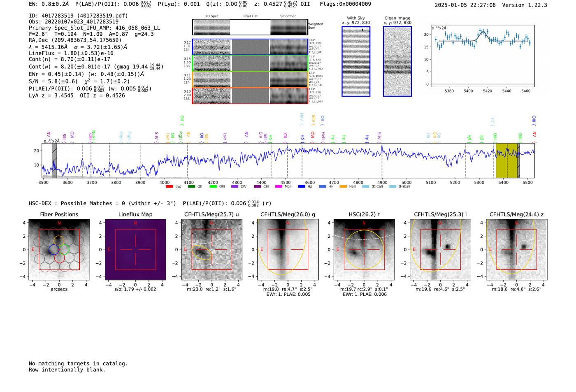Screen dimensions: 576x392
Task: Click the Row intentionally blank text
Action: (67, 370)
